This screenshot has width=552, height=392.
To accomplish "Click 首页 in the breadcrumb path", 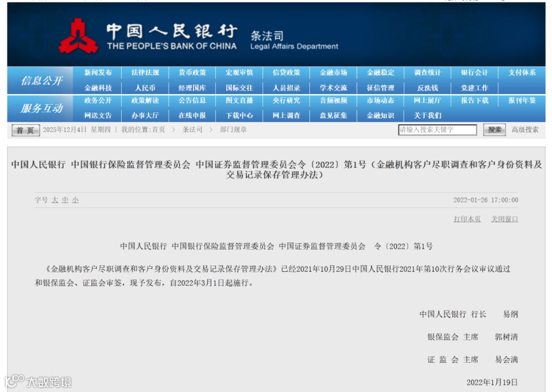I will tap(158, 129).
